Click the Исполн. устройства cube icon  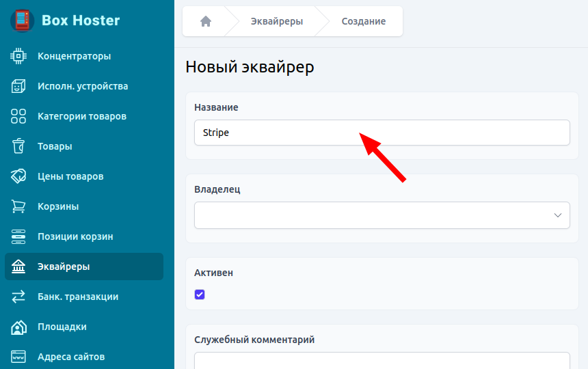point(18,86)
